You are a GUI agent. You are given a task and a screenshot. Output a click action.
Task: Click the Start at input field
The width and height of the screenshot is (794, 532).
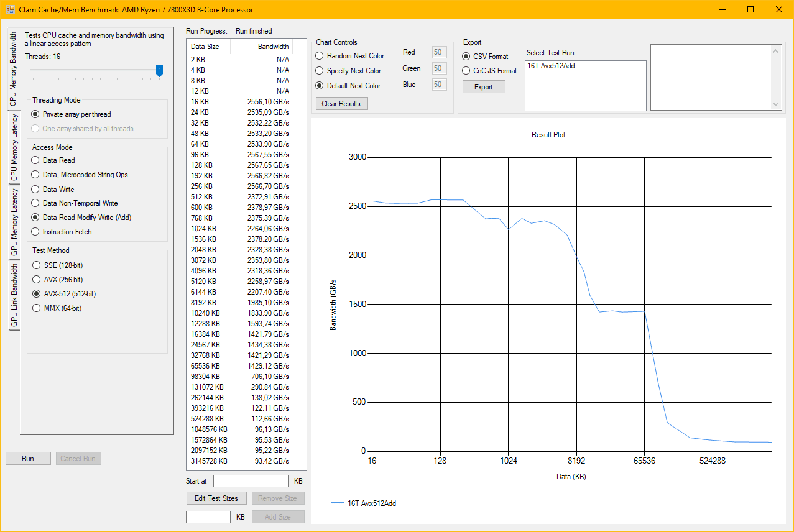tap(251, 481)
